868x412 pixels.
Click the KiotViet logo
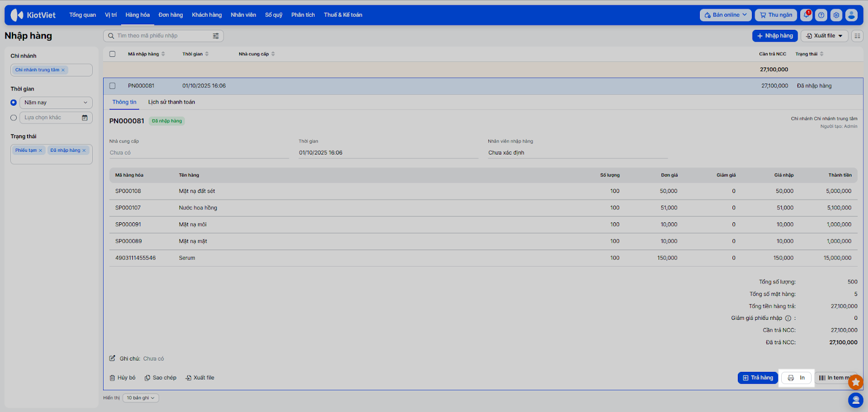pos(33,15)
